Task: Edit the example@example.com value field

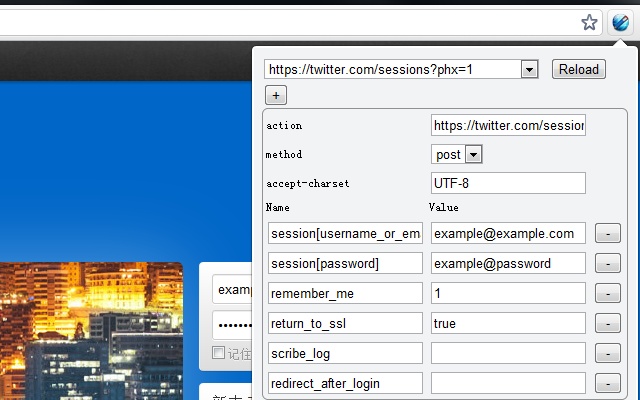Action: (508, 233)
